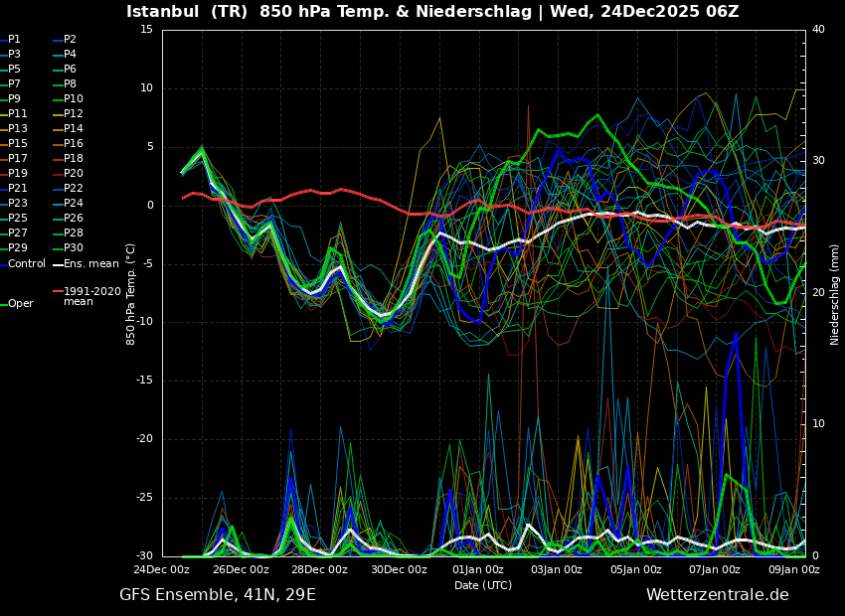Select the 30Dec 00z date label
Image resolution: width=845 pixels, height=616 pixels.
point(400,569)
